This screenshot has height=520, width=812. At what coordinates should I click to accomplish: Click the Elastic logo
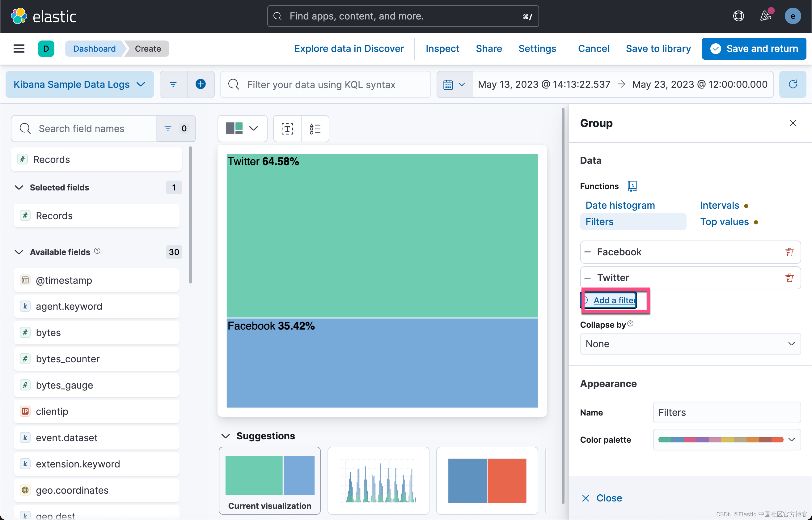coord(43,16)
